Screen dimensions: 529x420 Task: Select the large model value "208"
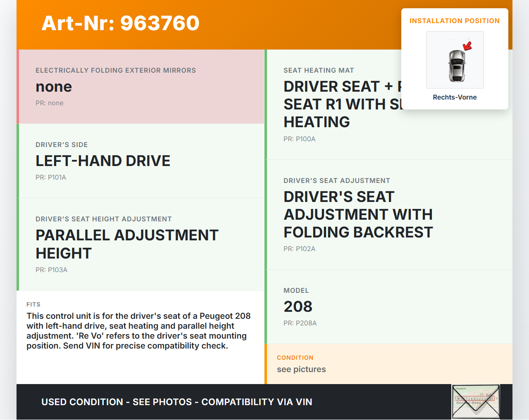coord(298,307)
